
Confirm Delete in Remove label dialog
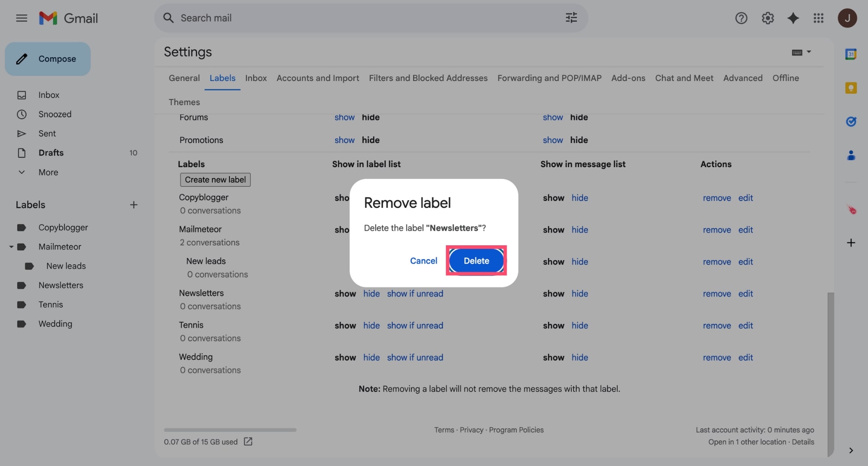(476, 260)
